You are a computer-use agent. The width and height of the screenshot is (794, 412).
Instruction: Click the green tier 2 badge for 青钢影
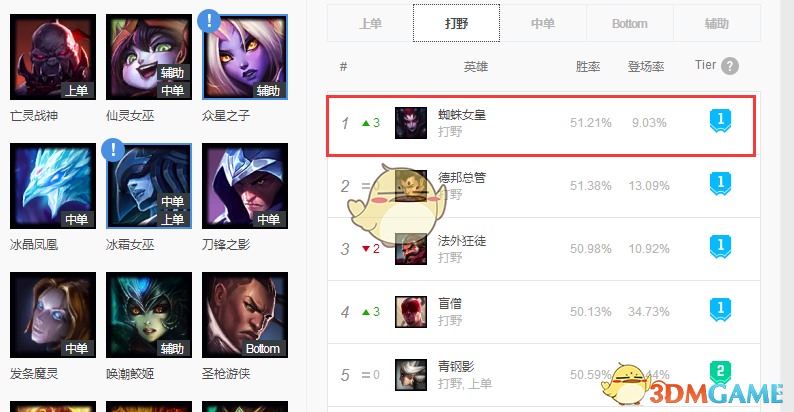tap(720, 373)
